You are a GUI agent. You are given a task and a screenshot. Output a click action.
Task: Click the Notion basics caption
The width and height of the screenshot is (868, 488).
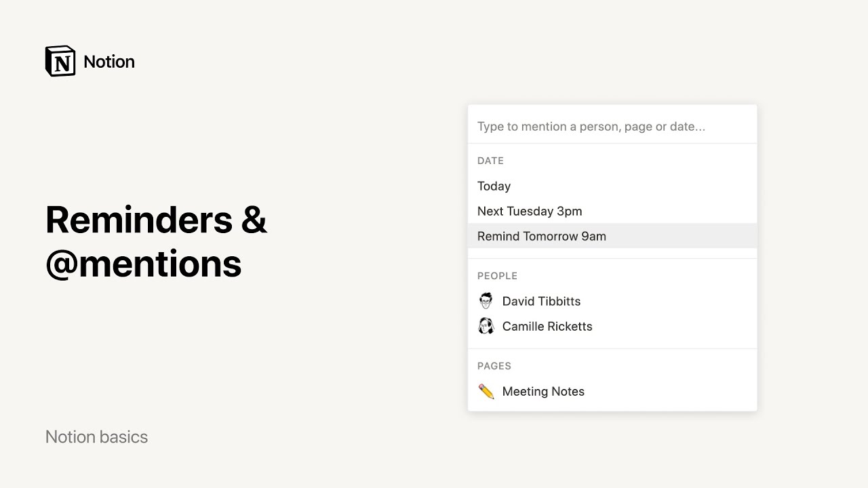point(96,437)
